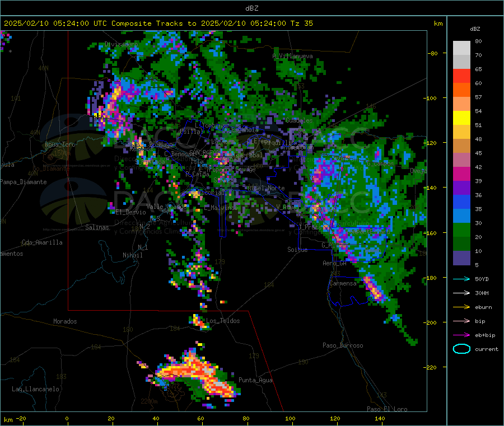The width and height of the screenshot is (504, 426).
Task: Click the 0 km x-axis tick label
Action: [67, 418]
